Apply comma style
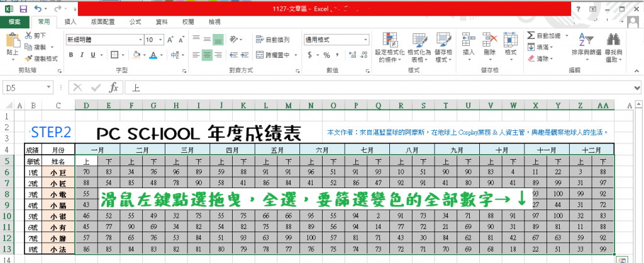Image resolution: width=644 pixels, height=263 pixels. 337,55
